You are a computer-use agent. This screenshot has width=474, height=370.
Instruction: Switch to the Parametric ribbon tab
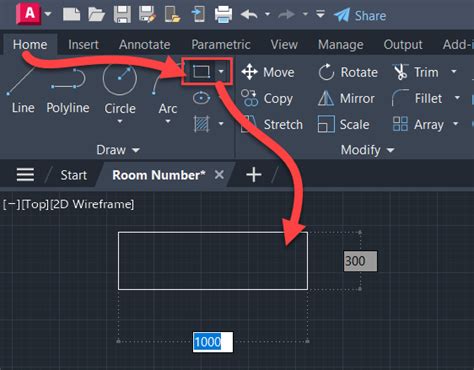221,44
